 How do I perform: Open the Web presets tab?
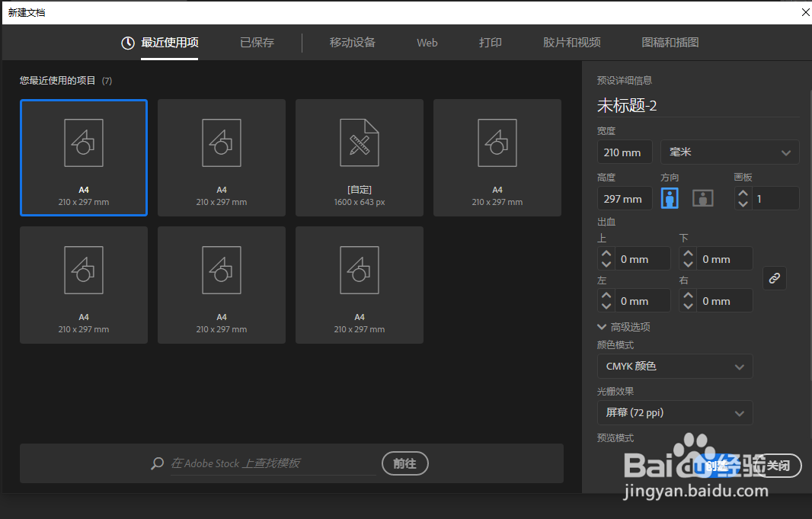point(427,43)
